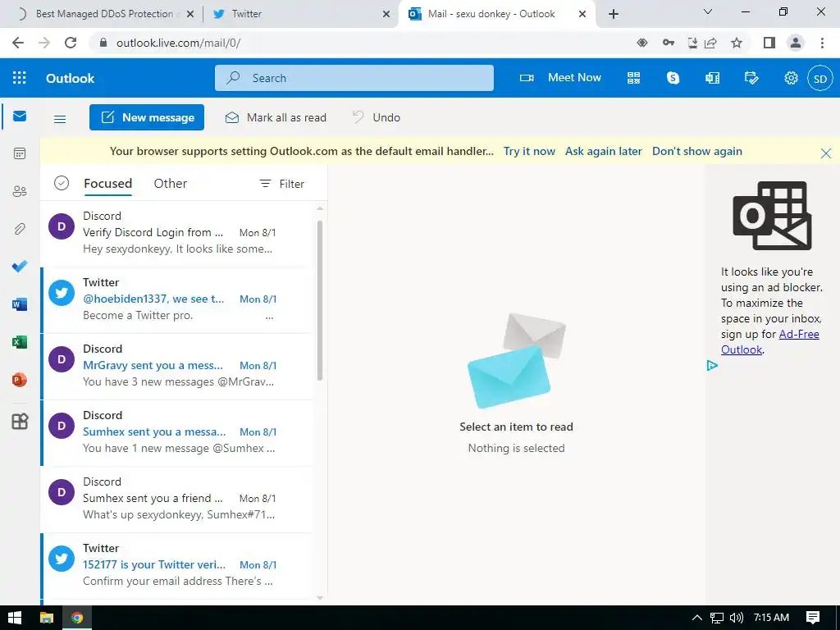Select the Discord avatar on Sumhex message email
Image resolution: width=840 pixels, height=630 pixels.
click(62, 426)
